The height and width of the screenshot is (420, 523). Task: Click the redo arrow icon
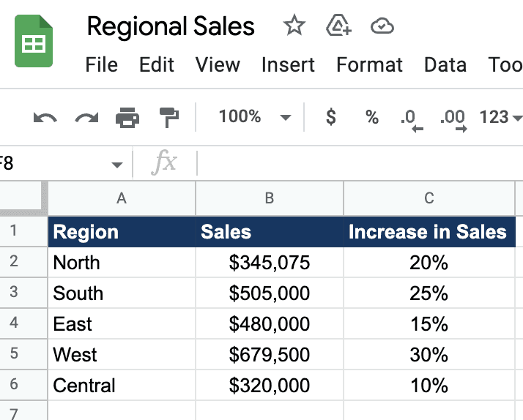click(86, 118)
